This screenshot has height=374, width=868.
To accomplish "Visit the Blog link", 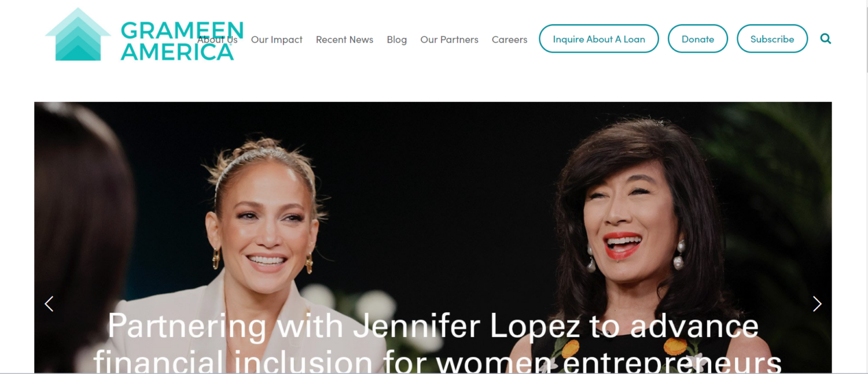I will coord(396,39).
